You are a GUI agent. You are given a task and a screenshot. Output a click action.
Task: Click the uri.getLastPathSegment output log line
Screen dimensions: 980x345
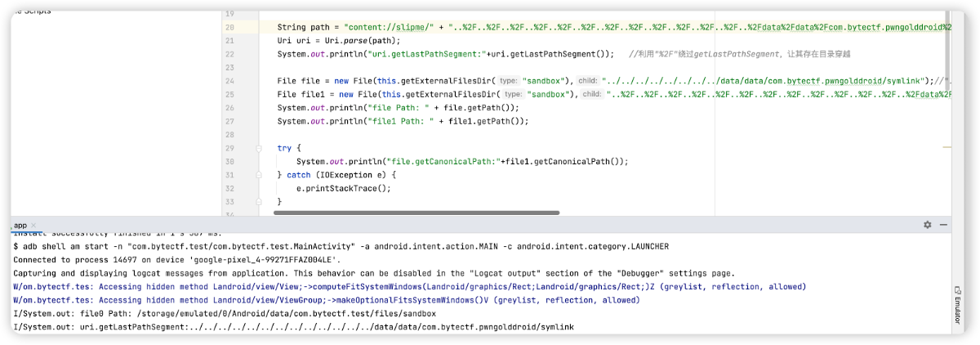[x=294, y=327]
